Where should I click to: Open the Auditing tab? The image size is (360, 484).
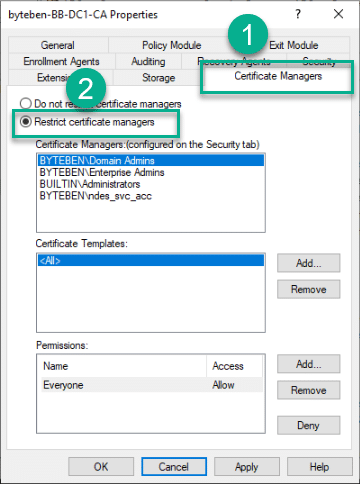(148, 61)
